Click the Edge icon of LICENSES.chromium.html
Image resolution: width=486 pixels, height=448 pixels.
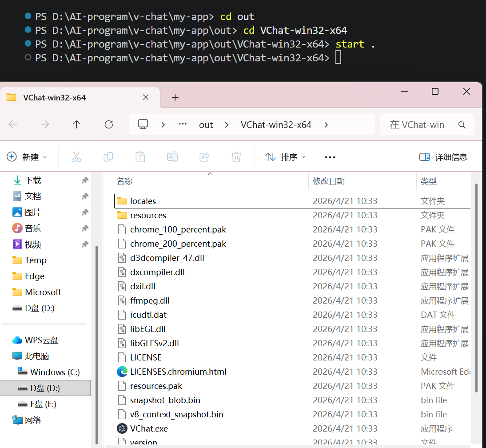click(x=122, y=372)
